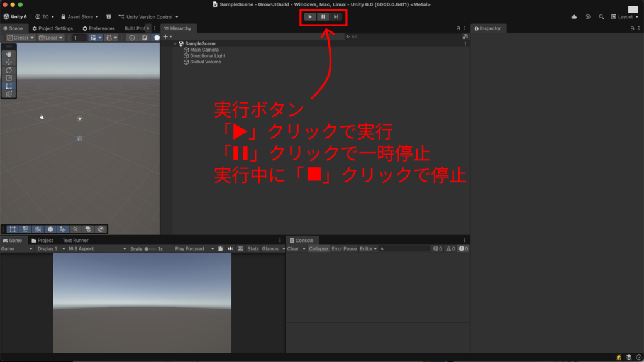Open the Test Runner tab
This screenshot has height=362, width=644.
[x=75, y=241]
